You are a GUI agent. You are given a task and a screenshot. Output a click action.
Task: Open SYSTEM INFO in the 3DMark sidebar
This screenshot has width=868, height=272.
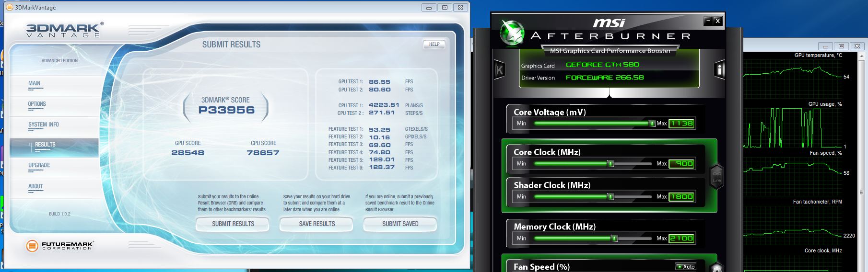click(x=44, y=125)
